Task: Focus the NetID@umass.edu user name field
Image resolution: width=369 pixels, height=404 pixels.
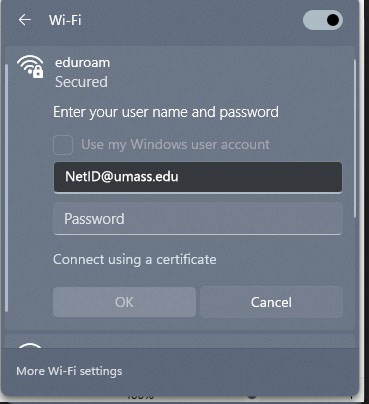Action: click(198, 177)
